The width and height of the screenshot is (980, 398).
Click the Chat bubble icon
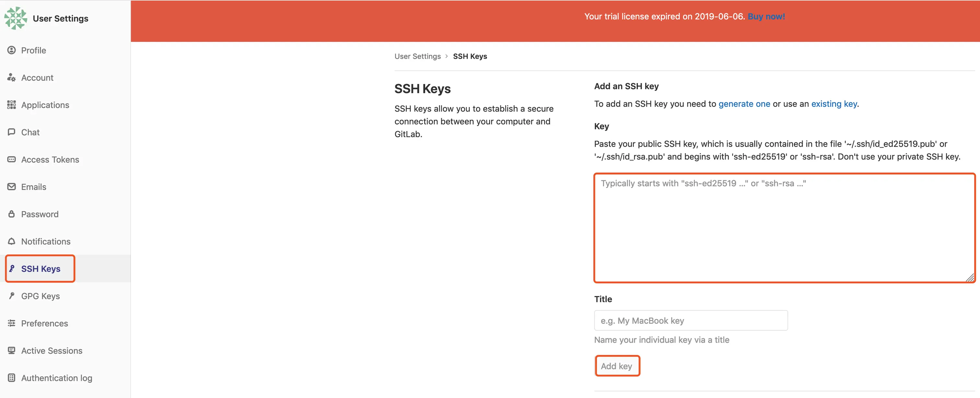tap(11, 132)
